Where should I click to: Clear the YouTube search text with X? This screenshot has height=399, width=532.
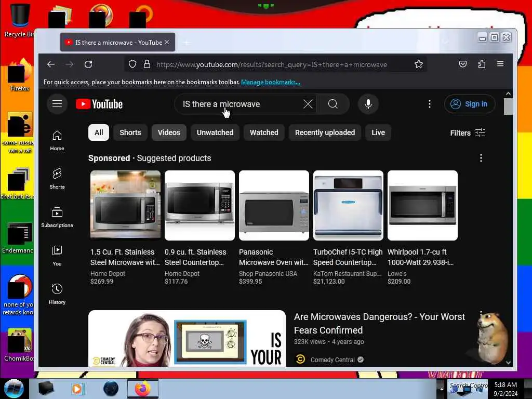point(308,104)
